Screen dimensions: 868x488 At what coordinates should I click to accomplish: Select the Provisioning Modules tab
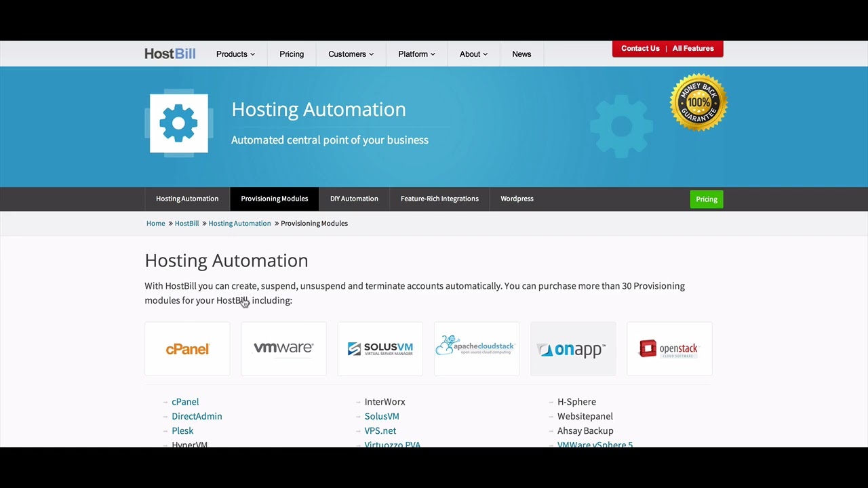coord(275,199)
